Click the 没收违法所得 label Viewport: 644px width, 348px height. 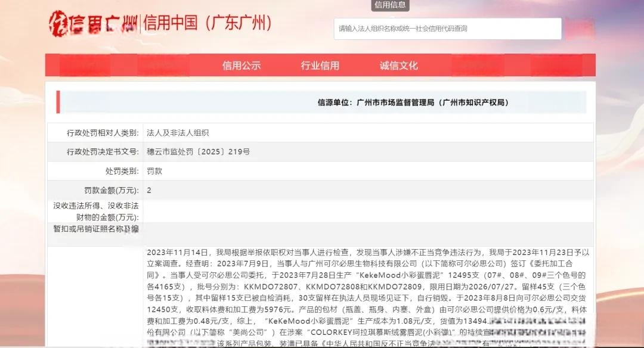(x=95, y=212)
